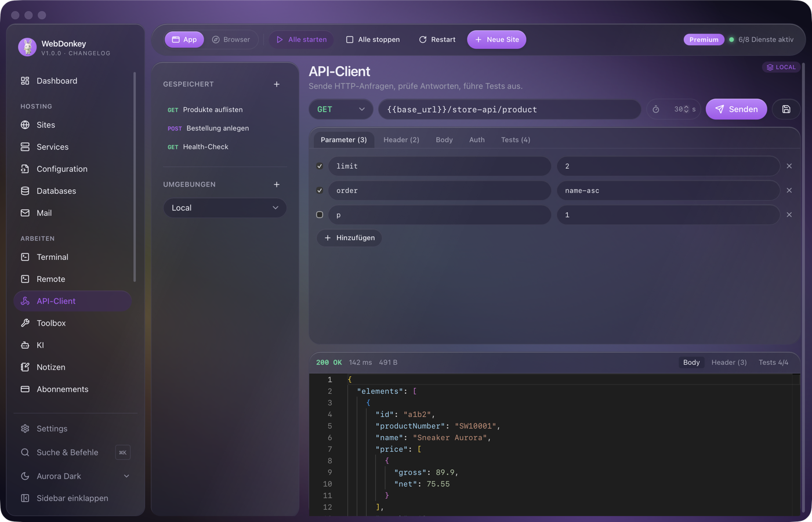Image resolution: width=812 pixels, height=522 pixels.
Task: Remove the order parameter row
Action: (x=789, y=190)
